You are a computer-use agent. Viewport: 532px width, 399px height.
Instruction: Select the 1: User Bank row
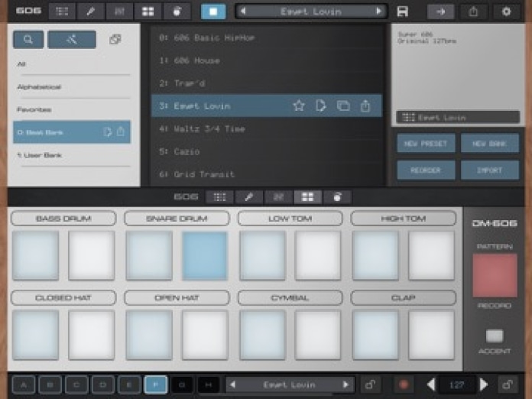[71, 155]
